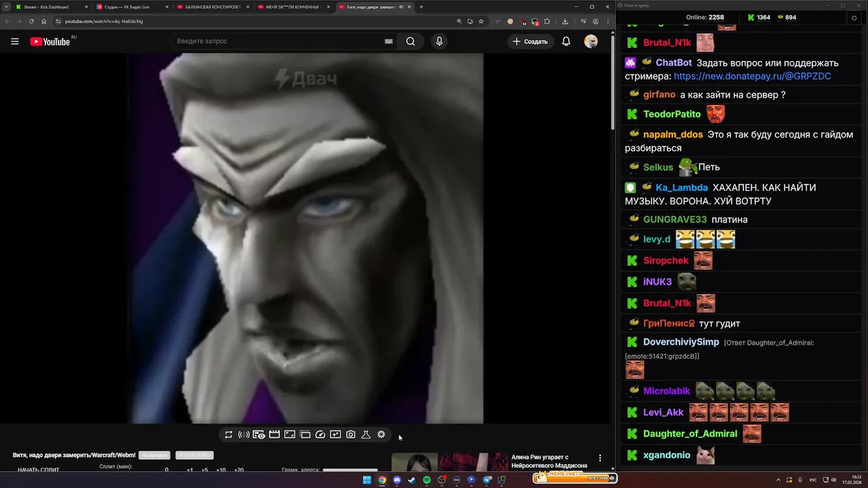Go to the browser home page icon

coord(43,21)
